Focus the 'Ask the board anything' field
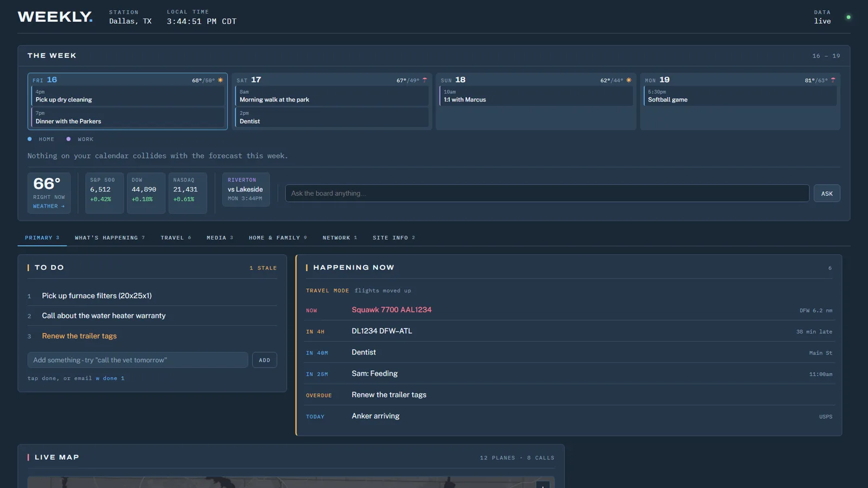Screen dimensions: 868x488 click(547, 194)
